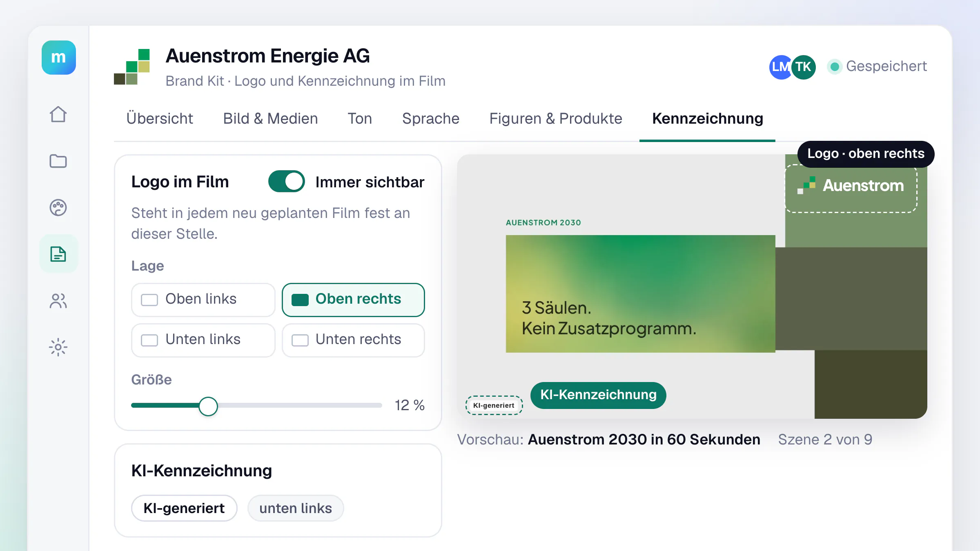The width and height of the screenshot is (980, 551).
Task: Select the Unten links position option
Action: [x=203, y=340]
